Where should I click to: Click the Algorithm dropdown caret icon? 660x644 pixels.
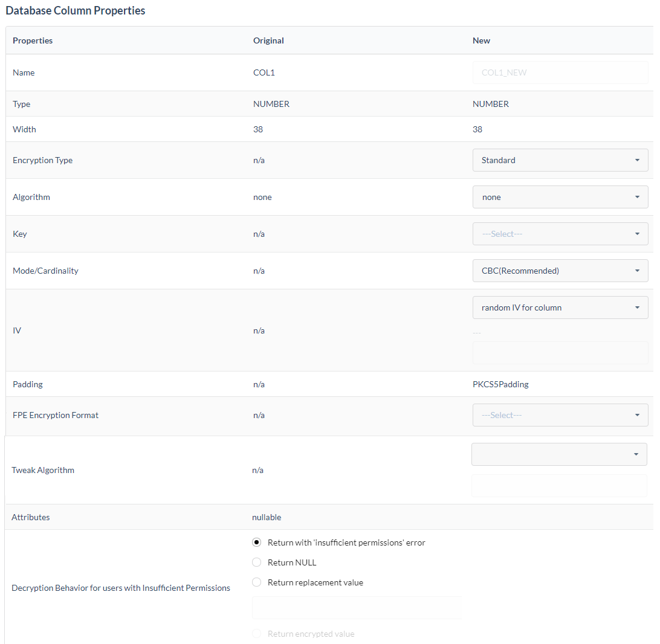point(637,197)
